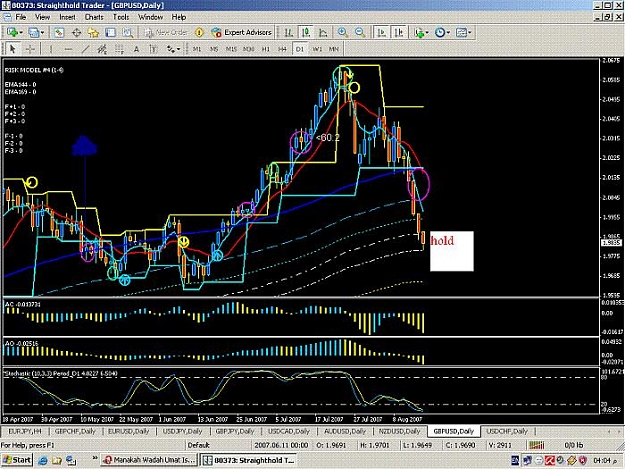Image resolution: width=625 pixels, height=469 pixels.
Task: Select the text A tool
Action: click(x=136, y=49)
